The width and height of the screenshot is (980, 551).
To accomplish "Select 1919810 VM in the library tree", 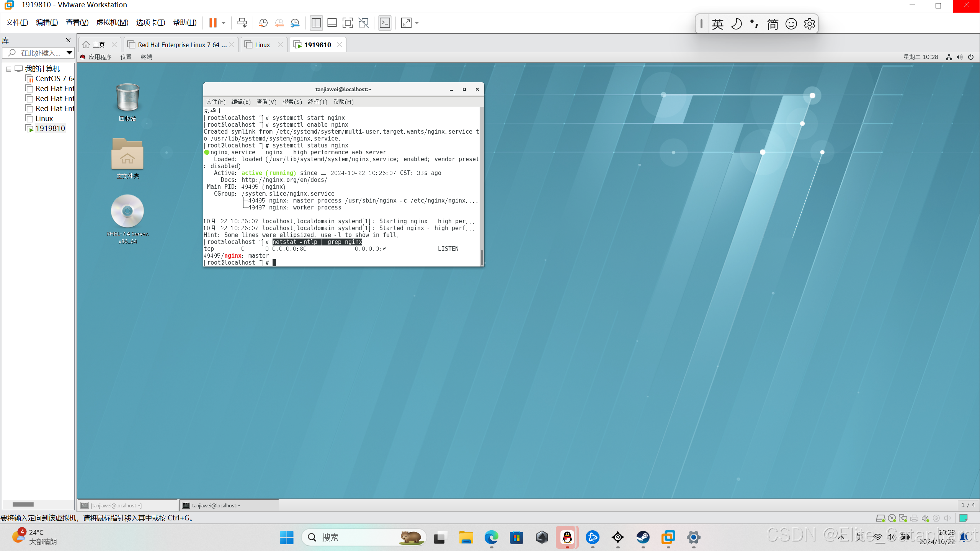I will click(46, 128).
